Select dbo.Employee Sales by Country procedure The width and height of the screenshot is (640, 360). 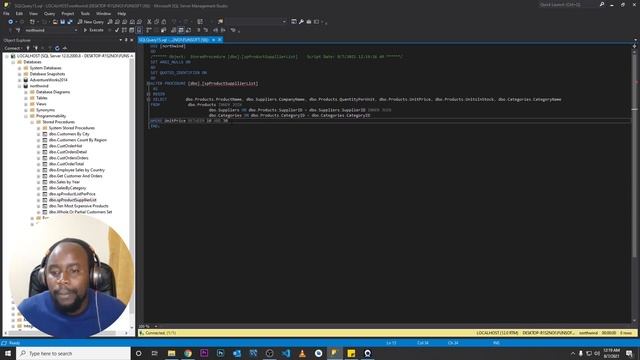(x=77, y=170)
